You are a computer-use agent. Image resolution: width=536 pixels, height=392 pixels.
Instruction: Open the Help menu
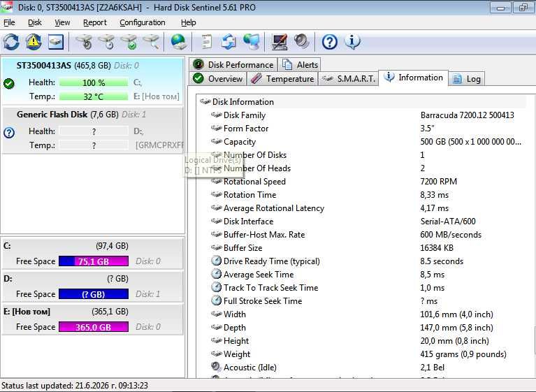(x=189, y=22)
